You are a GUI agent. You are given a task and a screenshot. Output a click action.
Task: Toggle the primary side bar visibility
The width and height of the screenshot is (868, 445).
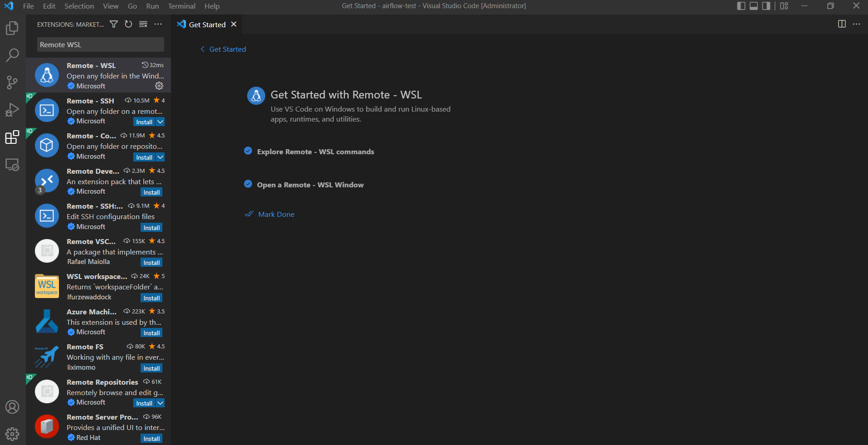coord(741,6)
